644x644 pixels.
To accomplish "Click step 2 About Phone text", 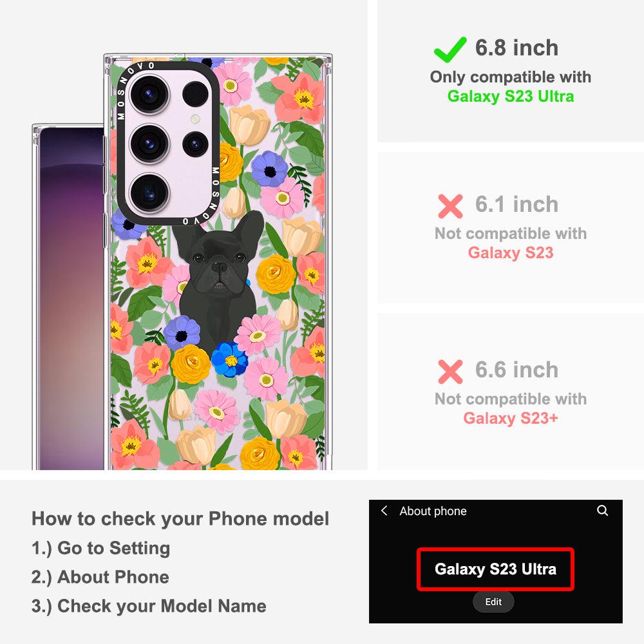I will 100,577.
